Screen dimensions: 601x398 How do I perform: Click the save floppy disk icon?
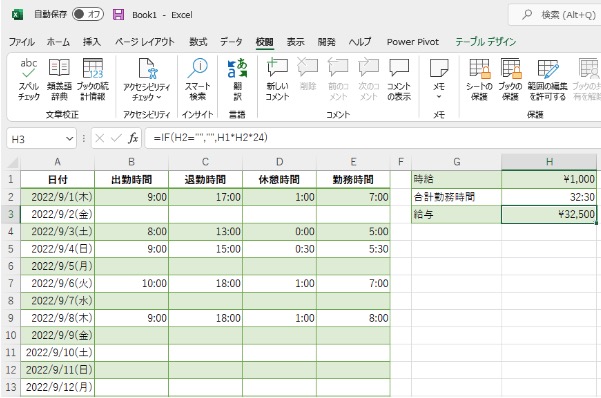[118, 15]
